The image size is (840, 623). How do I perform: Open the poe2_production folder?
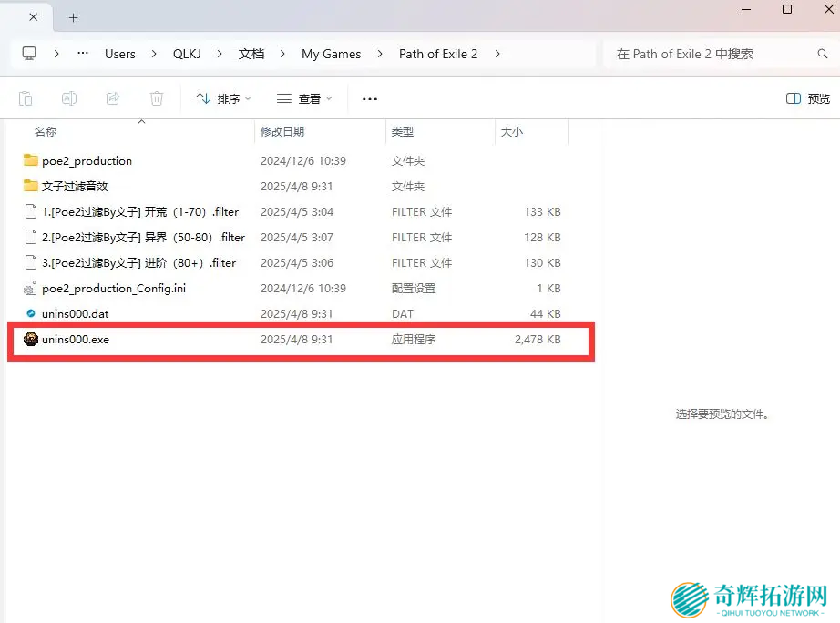(x=87, y=161)
